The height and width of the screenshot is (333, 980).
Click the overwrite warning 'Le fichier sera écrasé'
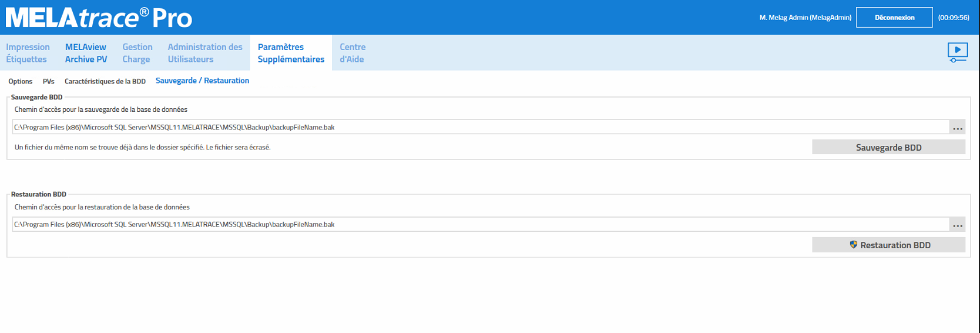(238, 147)
